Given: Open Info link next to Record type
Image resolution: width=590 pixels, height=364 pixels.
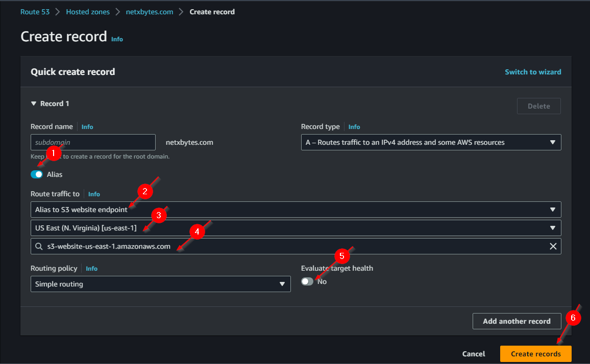Looking at the screenshot, I should pyautogui.click(x=354, y=127).
